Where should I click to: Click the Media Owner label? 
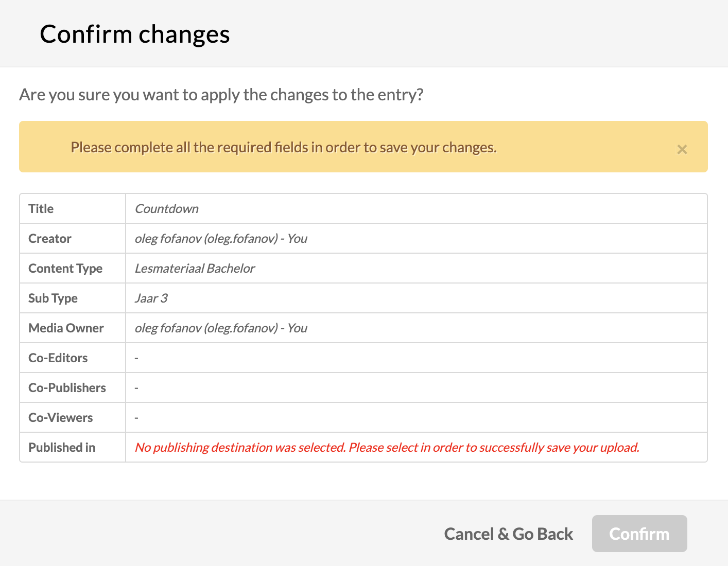[66, 328]
